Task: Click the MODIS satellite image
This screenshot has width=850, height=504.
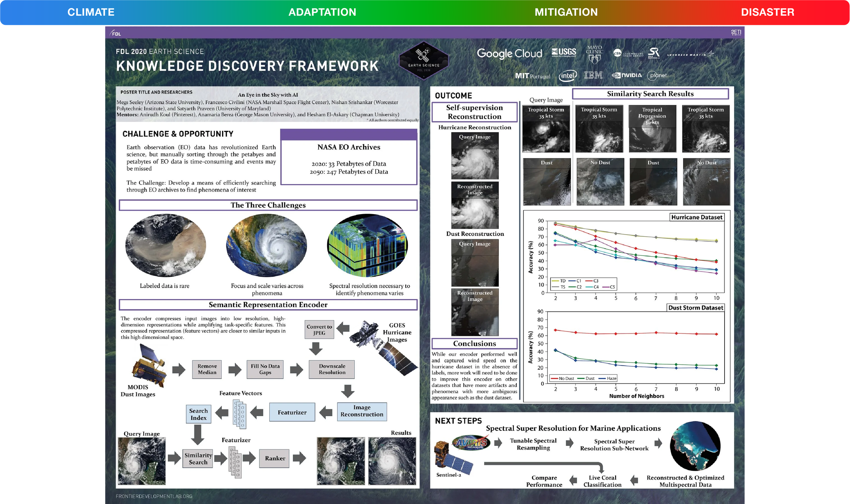Action: click(150, 365)
